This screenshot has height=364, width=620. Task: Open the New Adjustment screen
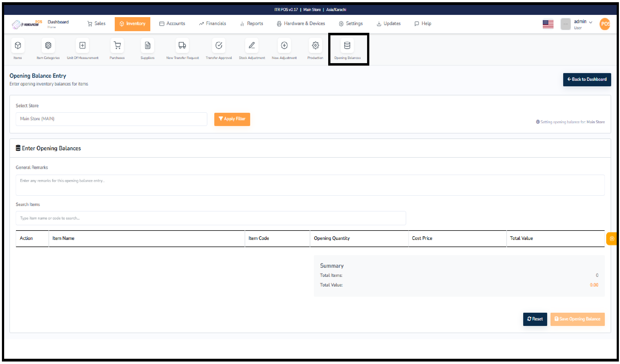tap(284, 49)
